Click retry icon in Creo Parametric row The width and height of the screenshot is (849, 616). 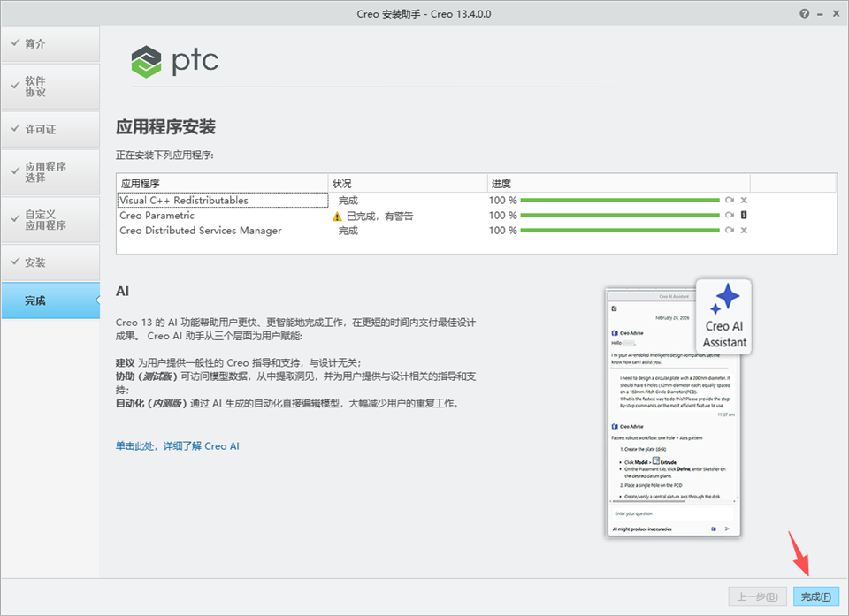730,215
